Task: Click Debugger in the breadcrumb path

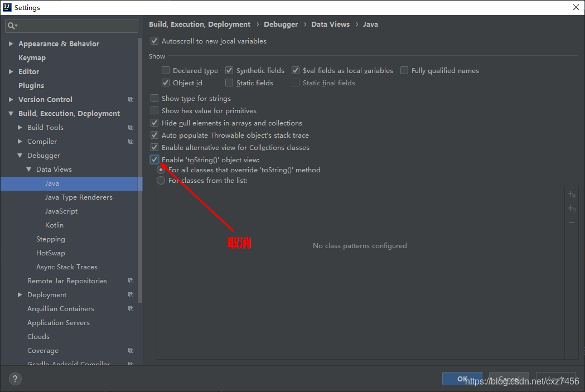Action: click(281, 24)
